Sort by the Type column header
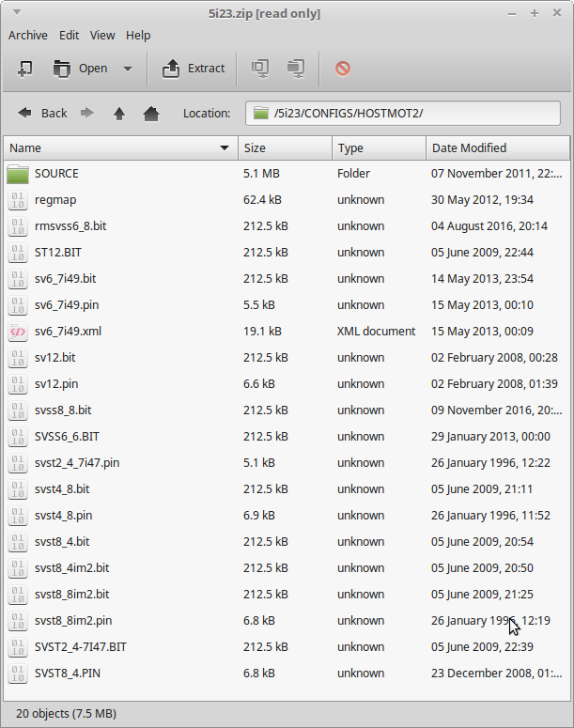 379,148
